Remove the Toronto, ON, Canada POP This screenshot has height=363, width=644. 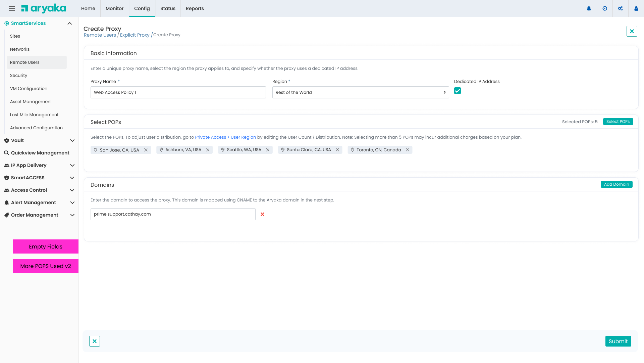407,150
